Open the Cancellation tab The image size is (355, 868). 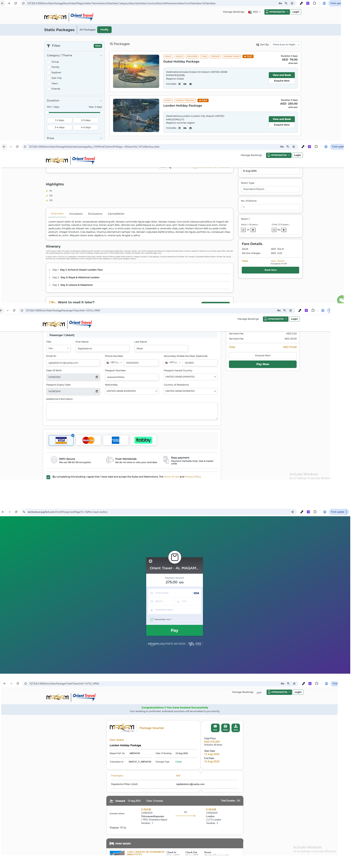click(x=116, y=214)
